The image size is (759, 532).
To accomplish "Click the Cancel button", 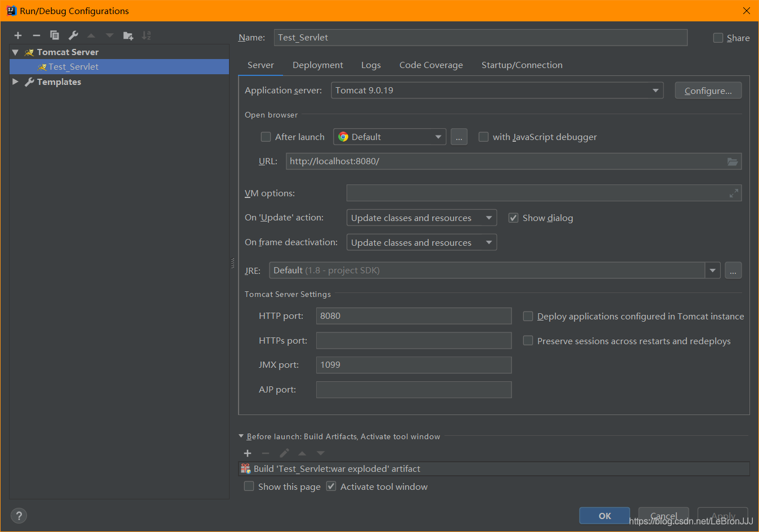I will [x=664, y=516].
